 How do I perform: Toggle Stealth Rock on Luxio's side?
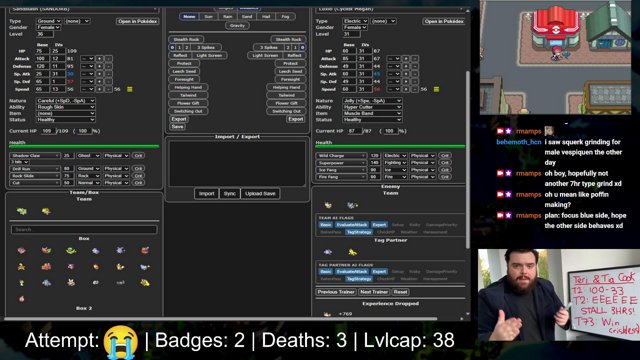[x=288, y=40]
